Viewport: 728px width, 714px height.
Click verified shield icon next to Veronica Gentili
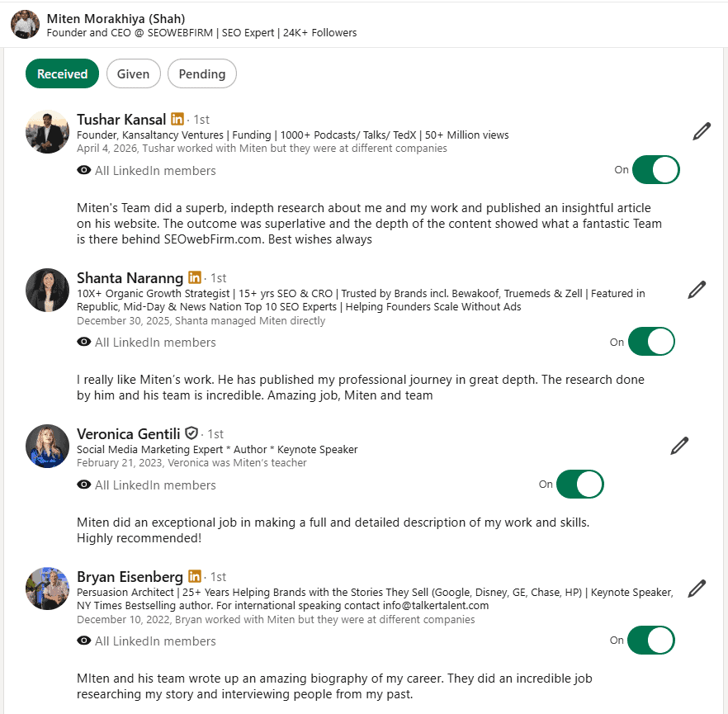point(191,433)
